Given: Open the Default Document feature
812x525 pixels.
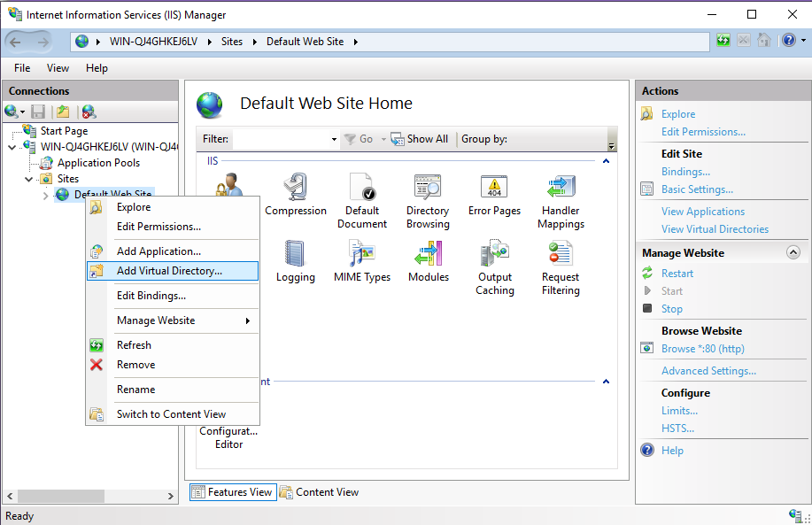Looking at the screenshot, I should click(362, 201).
